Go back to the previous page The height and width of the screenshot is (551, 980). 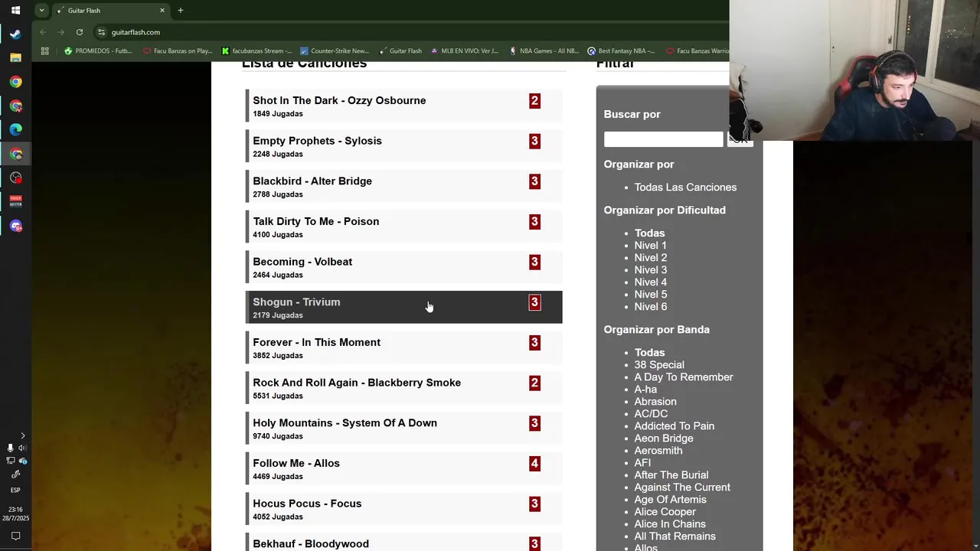[43, 32]
